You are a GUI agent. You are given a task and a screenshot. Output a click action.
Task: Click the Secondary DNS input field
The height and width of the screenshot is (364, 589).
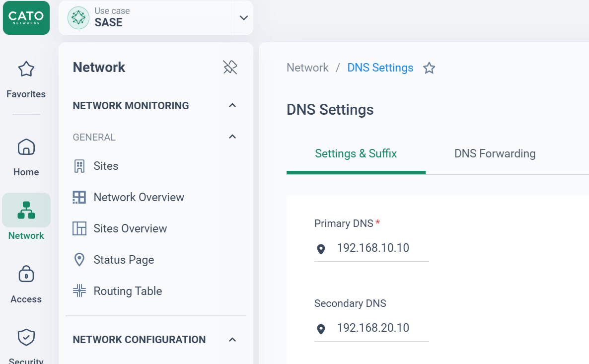click(371, 328)
